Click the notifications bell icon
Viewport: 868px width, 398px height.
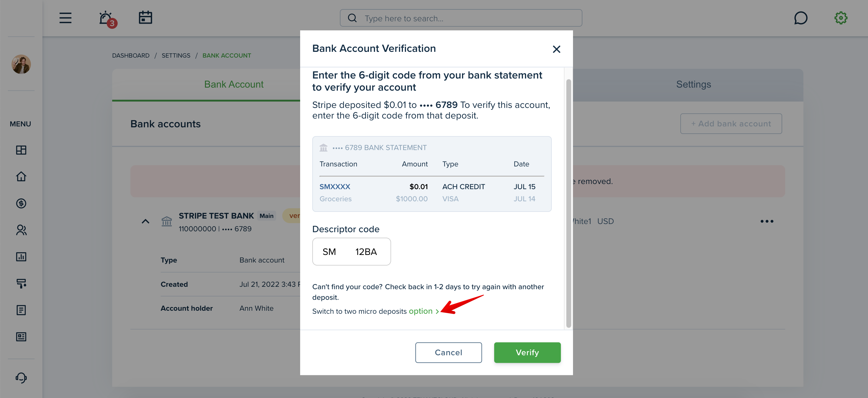click(x=105, y=18)
